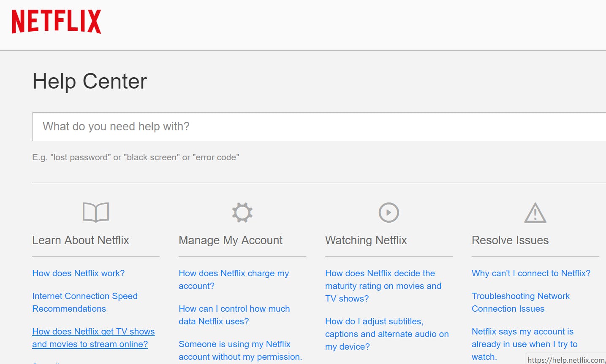The image size is (606, 364).
Task: Click the Learn About Netflix heading
Action: coord(80,240)
